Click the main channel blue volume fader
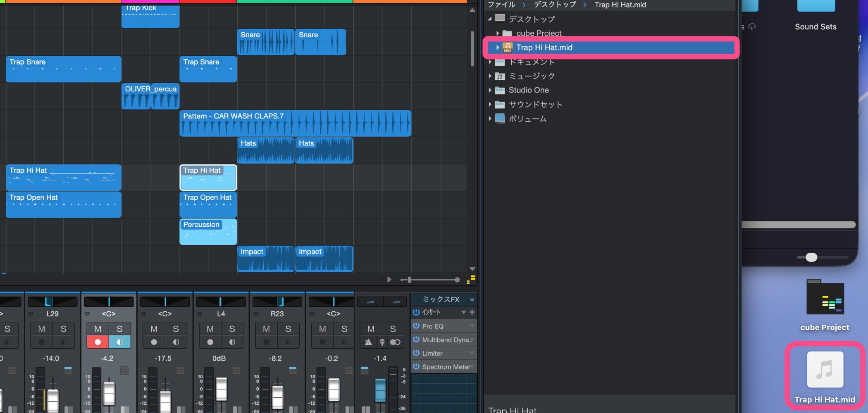 [x=380, y=389]
